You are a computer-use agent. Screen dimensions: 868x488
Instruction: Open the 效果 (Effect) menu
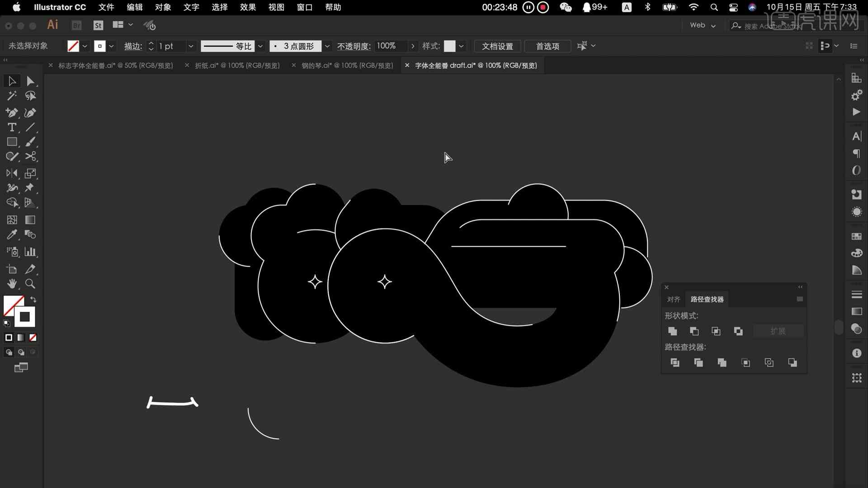pyautogui.click(x=247, y=7)
